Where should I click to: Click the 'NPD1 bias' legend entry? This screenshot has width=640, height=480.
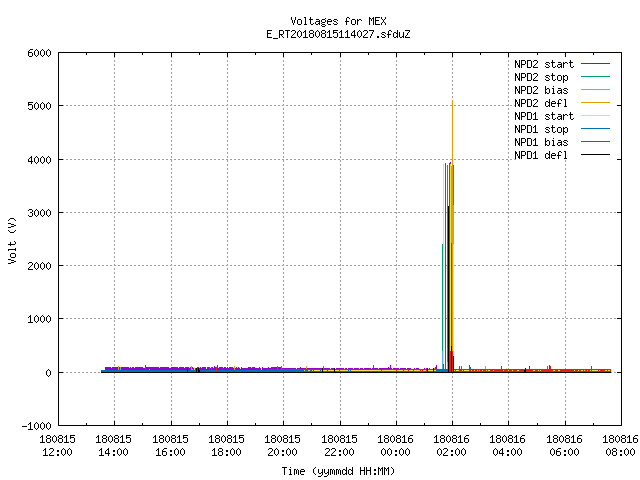(562, 142)
